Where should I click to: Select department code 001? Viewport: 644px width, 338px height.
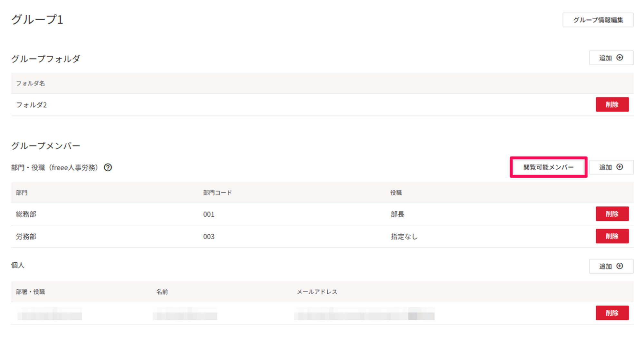tap(209, 214)
